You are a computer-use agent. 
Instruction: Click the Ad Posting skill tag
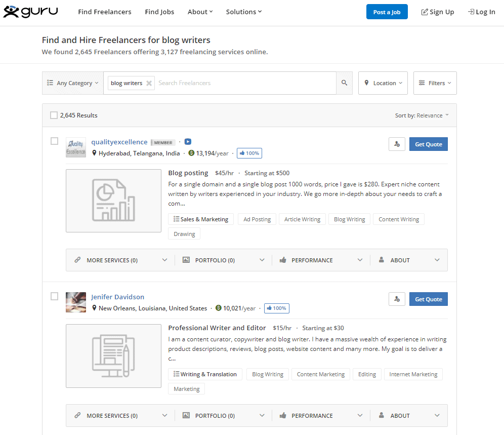pos(257,219)
